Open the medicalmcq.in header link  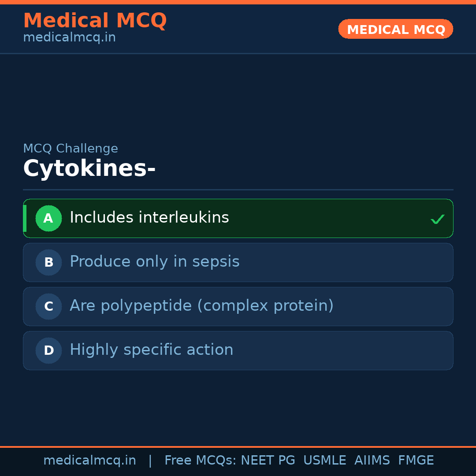tap(69, 37)
